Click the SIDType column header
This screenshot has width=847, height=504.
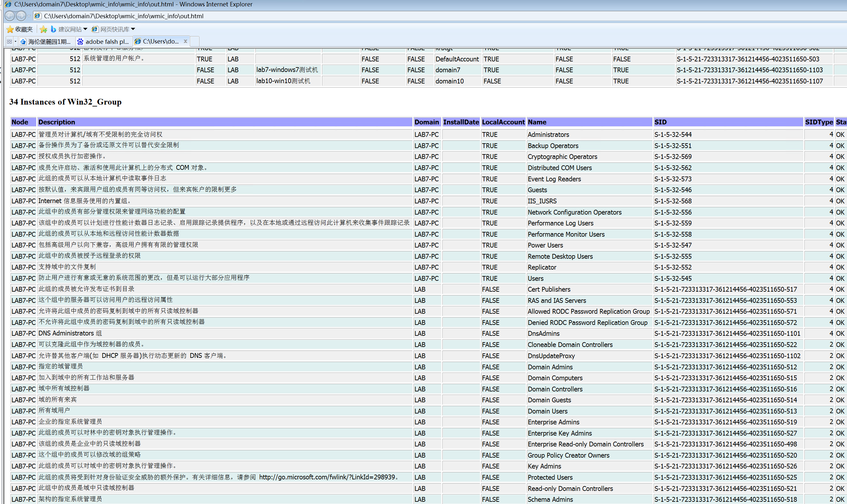(819, 122)
